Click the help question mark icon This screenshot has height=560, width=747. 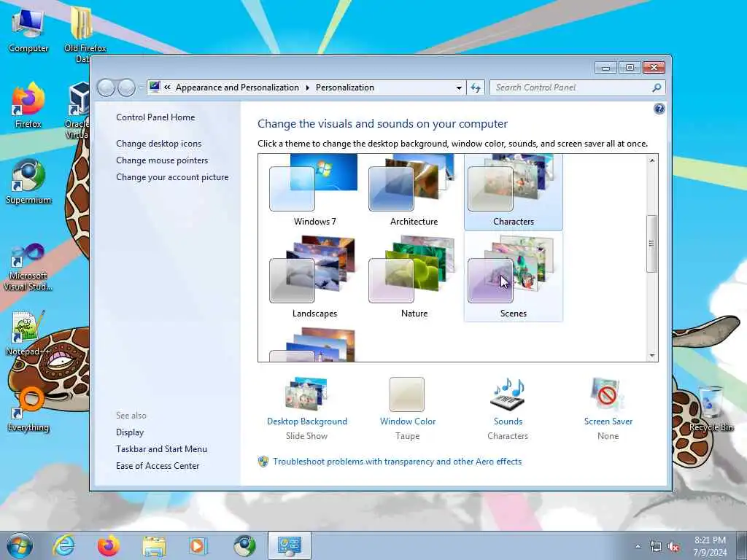[659, 109]
